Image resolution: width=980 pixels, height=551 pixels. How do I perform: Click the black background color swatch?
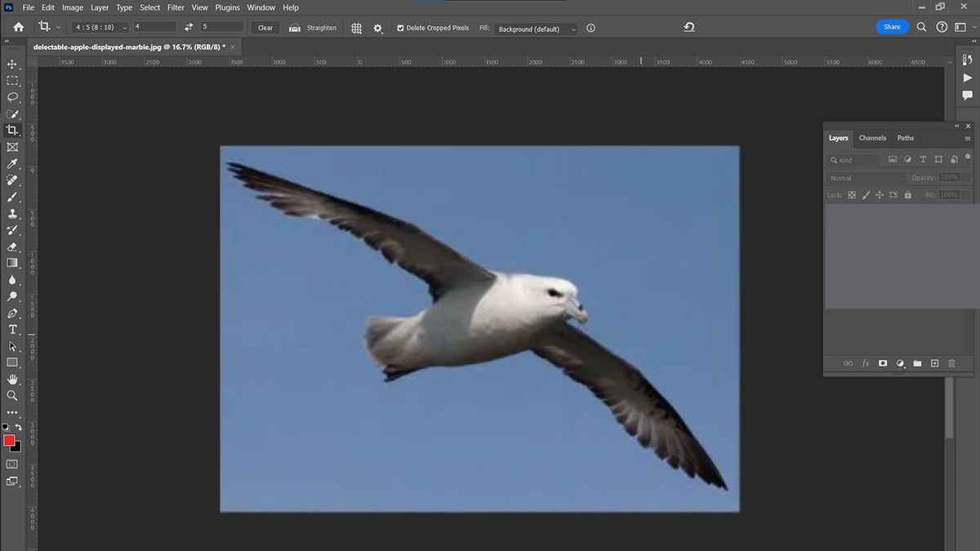tap(16, 448)
